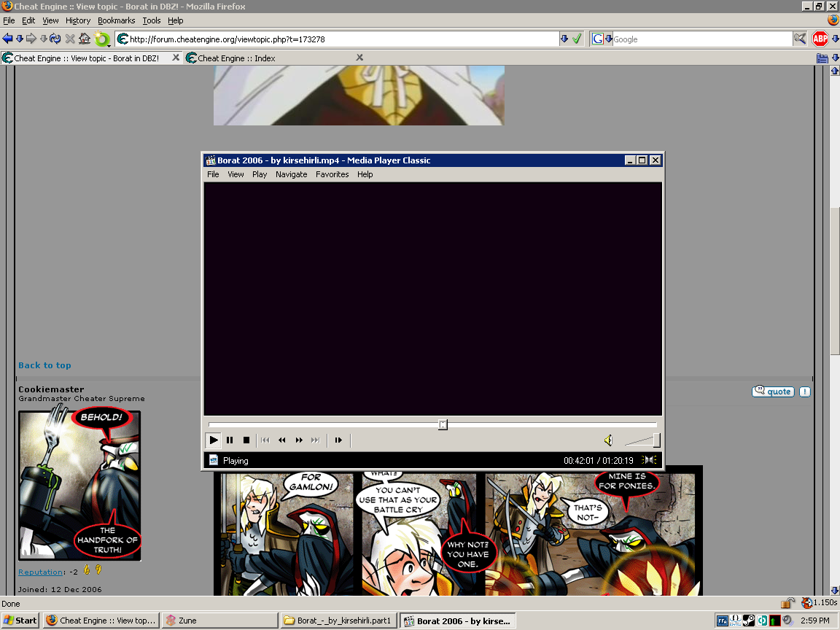Mute audio with the speaker icon
The height and width of the screenshot is (630, 840).
click(x=608, y=440)
